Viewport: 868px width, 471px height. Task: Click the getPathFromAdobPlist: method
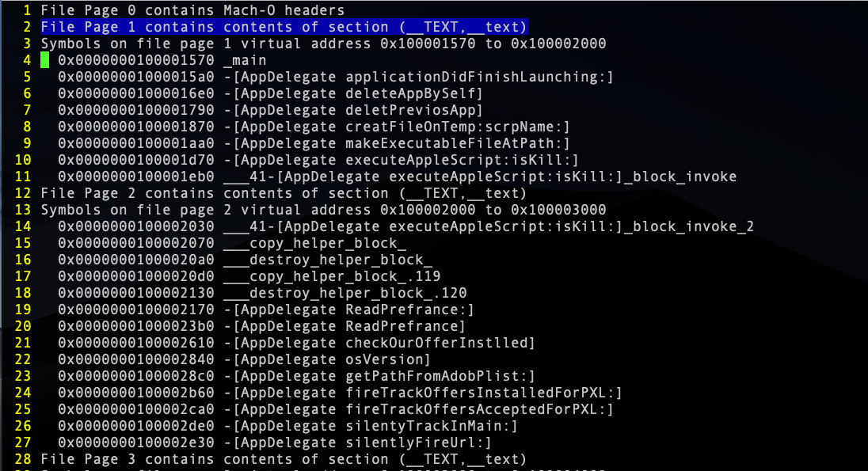pyautogui.click(x=379, y=376)
